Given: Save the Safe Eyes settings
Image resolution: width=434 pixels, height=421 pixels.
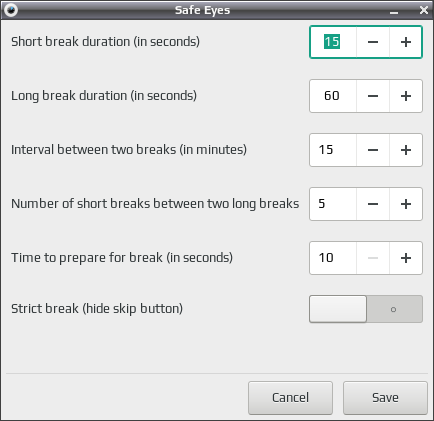Looking at the screenshot, I should coord(385,398).
